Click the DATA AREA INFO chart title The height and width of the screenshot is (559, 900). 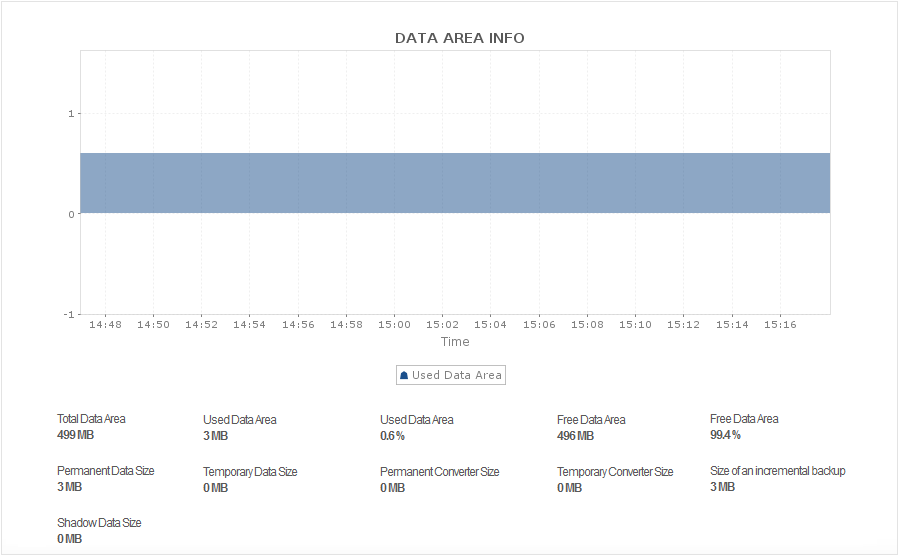[460, 38]
